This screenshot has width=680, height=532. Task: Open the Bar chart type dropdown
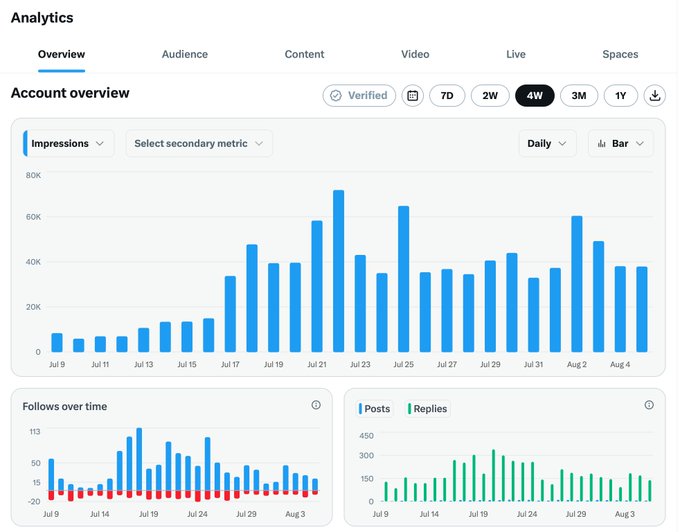(x=621, y=144)
